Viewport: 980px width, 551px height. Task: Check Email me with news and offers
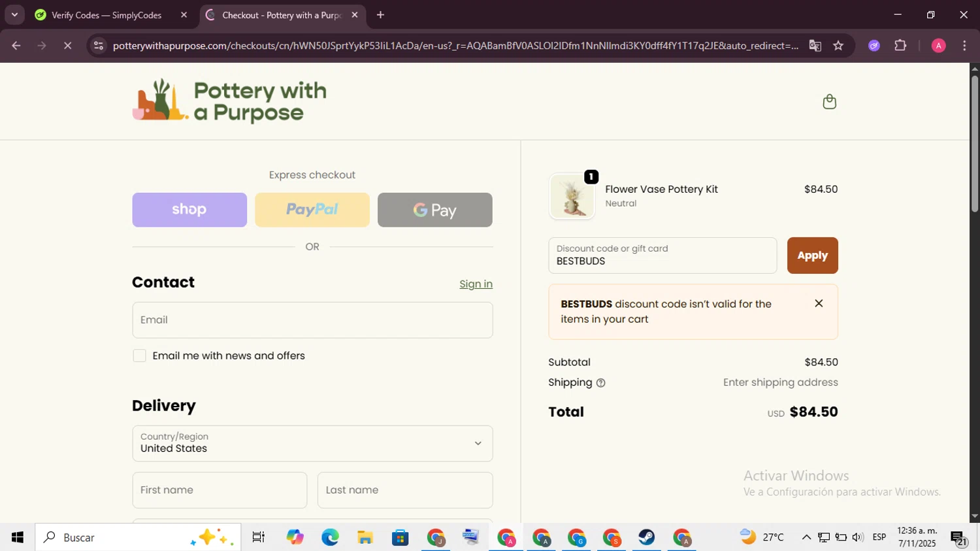pos(139,356)
